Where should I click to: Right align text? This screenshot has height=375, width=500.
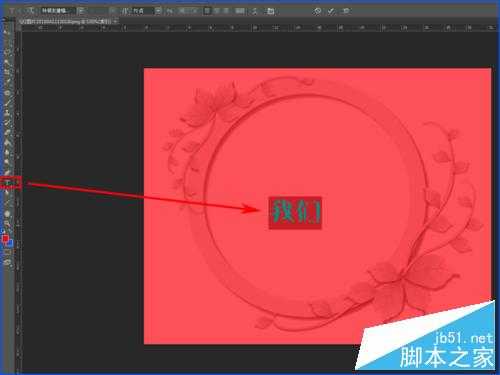(x=226, y=11)
